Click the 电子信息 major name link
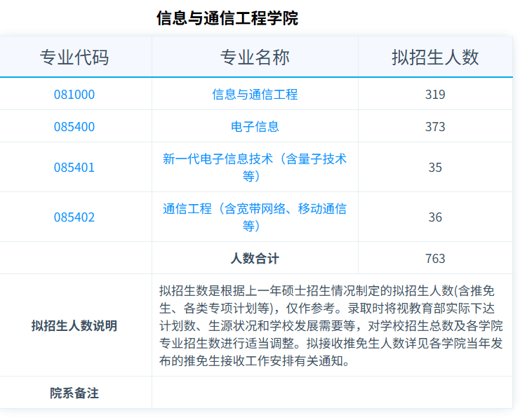This screenshot has height=420, width=520. coord(255,127)
